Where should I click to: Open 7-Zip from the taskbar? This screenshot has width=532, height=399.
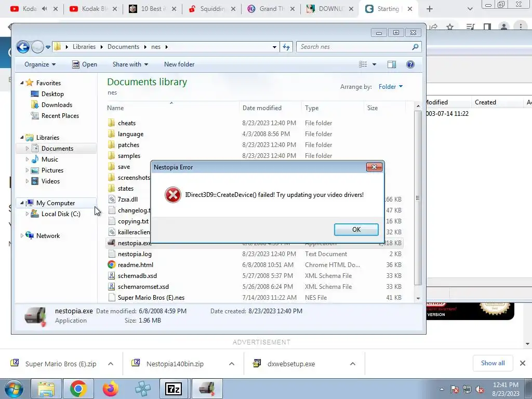click(174, 389)
